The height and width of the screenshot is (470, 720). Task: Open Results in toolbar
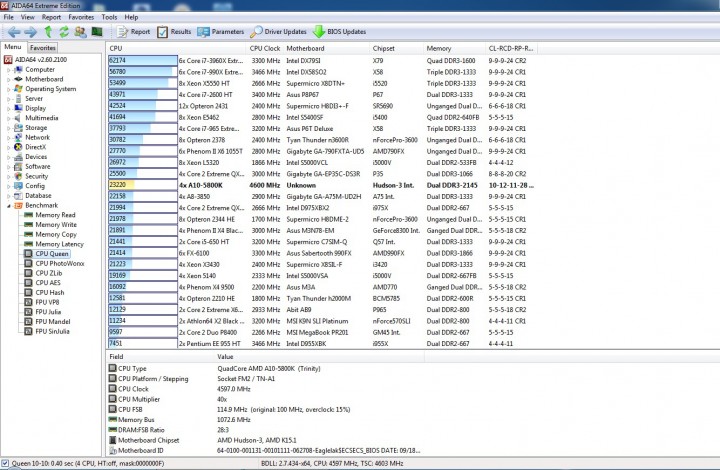pyautogui.click(x=174, y=32)
